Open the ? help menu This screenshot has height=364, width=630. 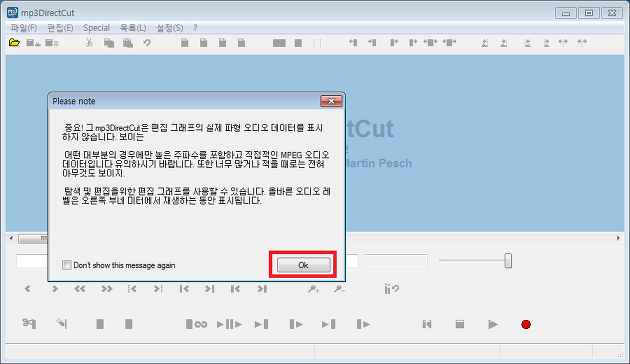pyautogui.click(x=195, y=28)
